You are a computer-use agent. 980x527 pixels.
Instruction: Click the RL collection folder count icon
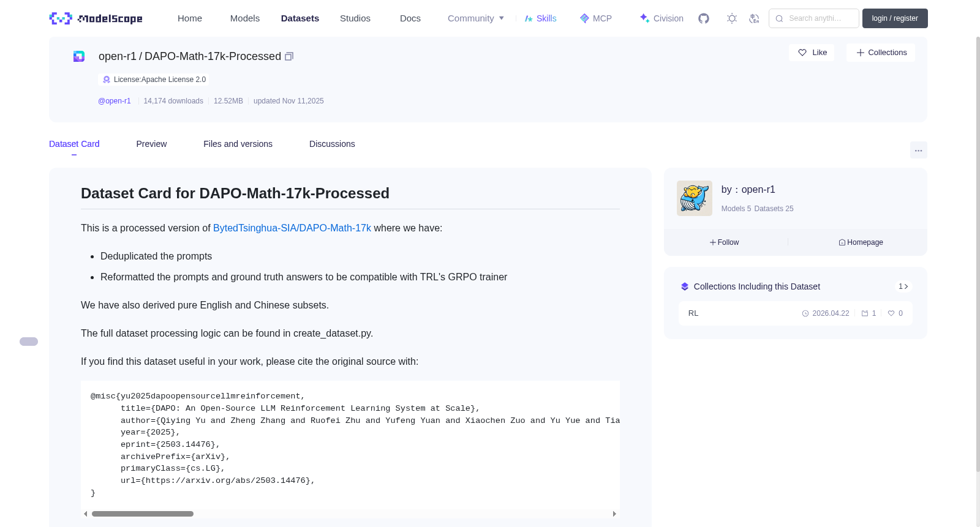click(x=865, y=313)
